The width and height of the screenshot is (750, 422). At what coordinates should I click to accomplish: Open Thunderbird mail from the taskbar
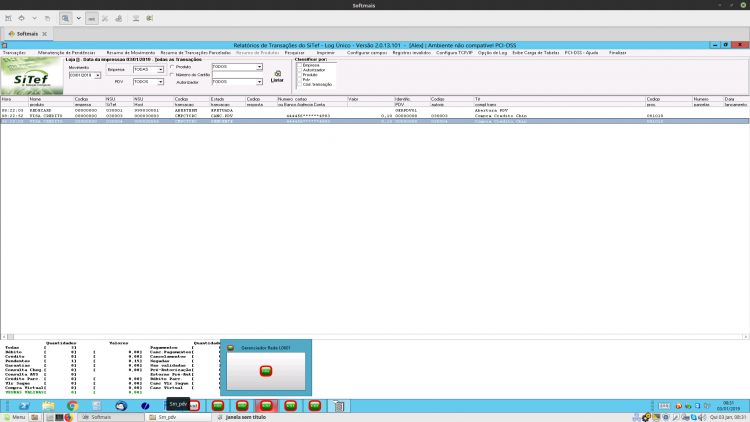click(121, 406)
